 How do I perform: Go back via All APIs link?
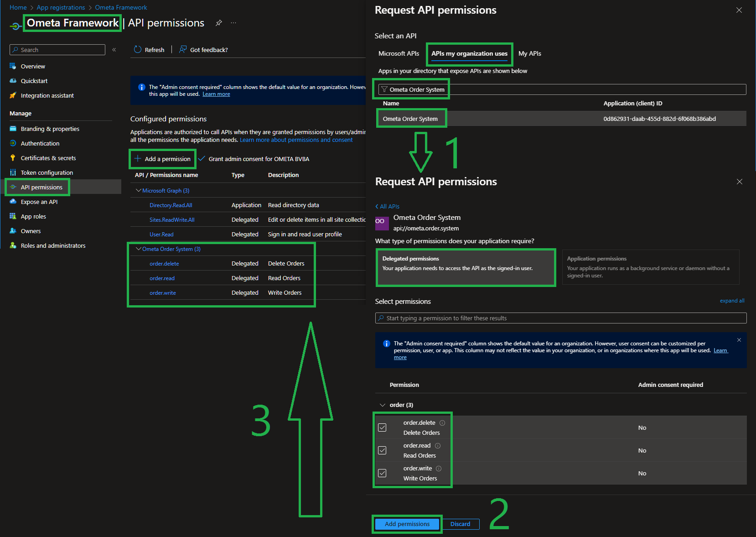click(x=387, y=206)
